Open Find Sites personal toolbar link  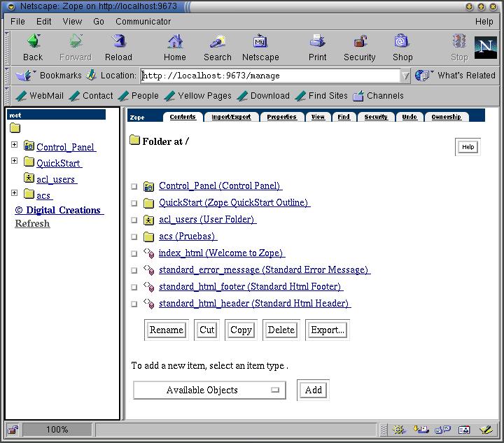coord(321,96)
